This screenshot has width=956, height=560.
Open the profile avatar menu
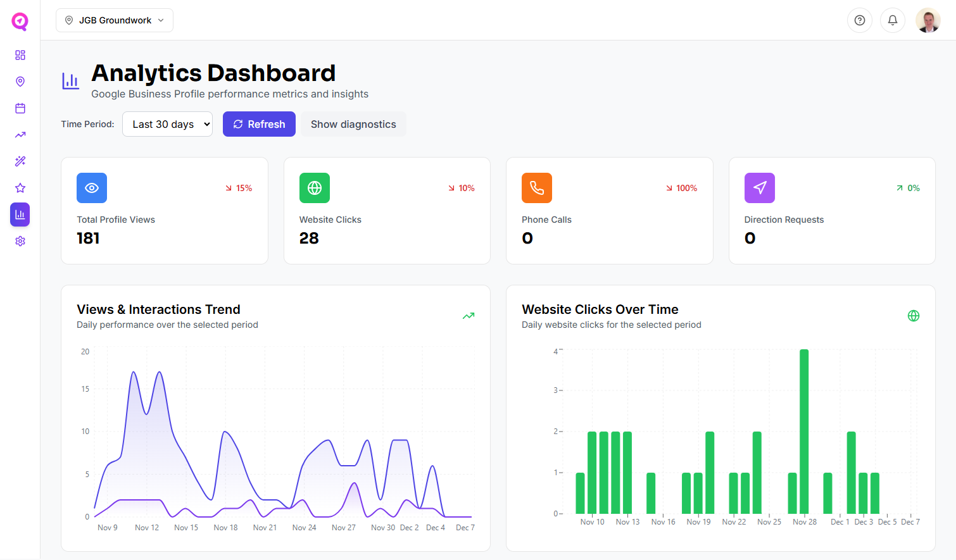[928, 20]
